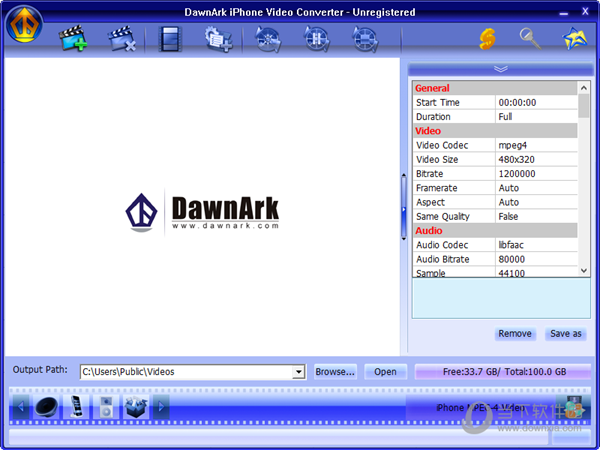Open the film strip clip tool
Viewport: 600px width, 450px height.
coord(170,39)
